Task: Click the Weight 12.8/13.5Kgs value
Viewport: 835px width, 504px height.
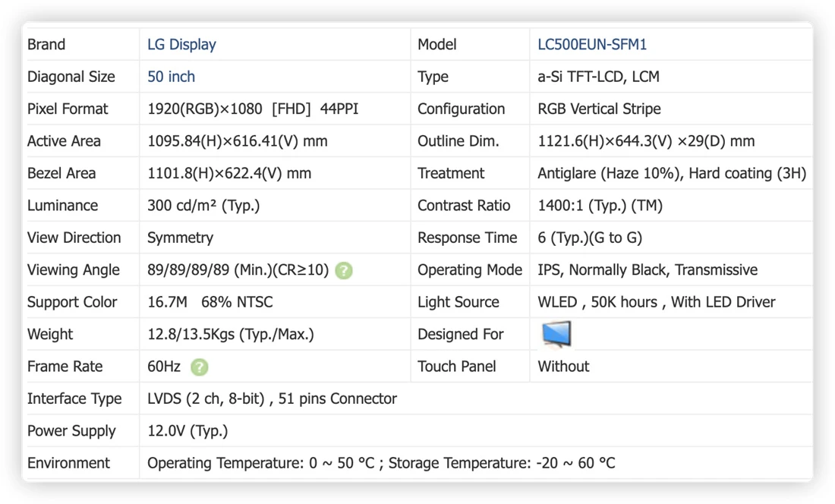Action: point(231,334)
